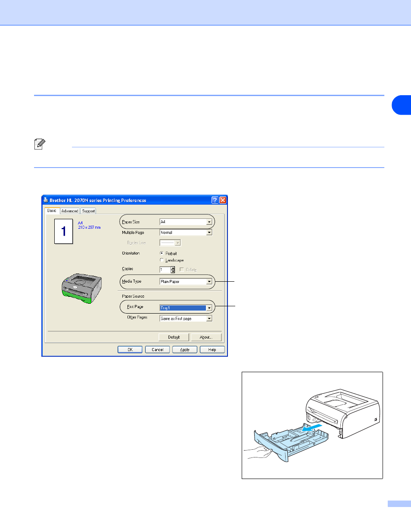Click the note pencil icon on the page
Screen dimensions: 411x532
click(40, 144)
